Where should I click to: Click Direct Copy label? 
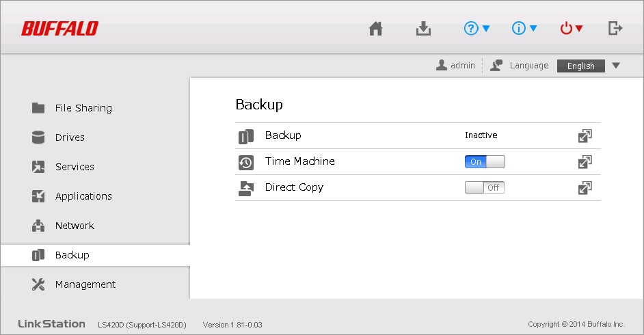click(x=294, y=187)
